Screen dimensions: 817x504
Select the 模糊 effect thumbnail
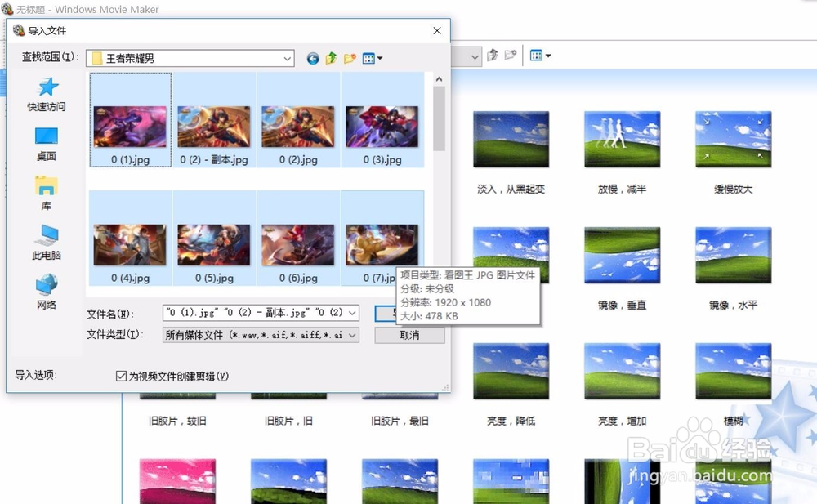click(733, 371)
